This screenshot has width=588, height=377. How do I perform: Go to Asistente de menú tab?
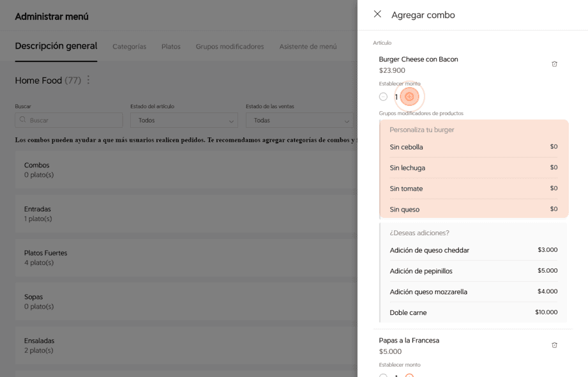(308, 47)
